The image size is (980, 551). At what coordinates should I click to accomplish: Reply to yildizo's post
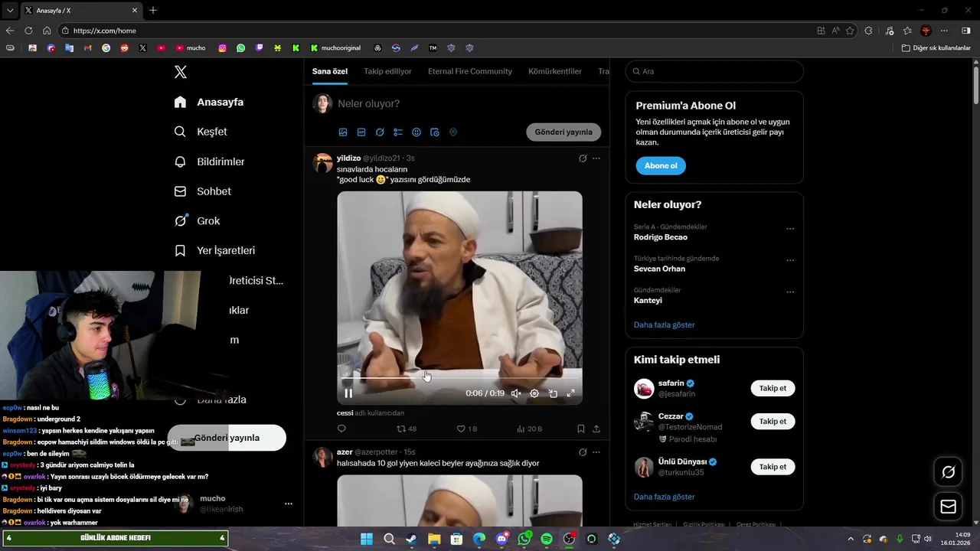pyautogui.click(x=341, y=429)
